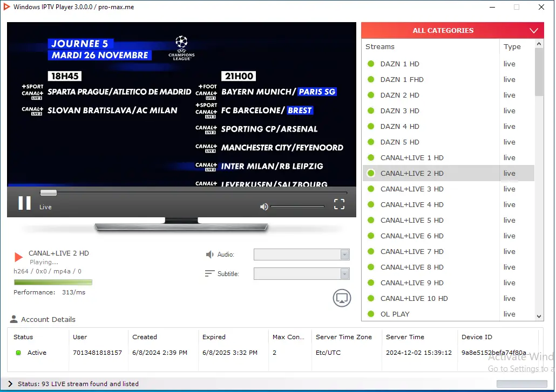The image size is (556, 392).
Task: Select the CANAL+LIVE 9 HD stream
Action: tap(448, 283)
